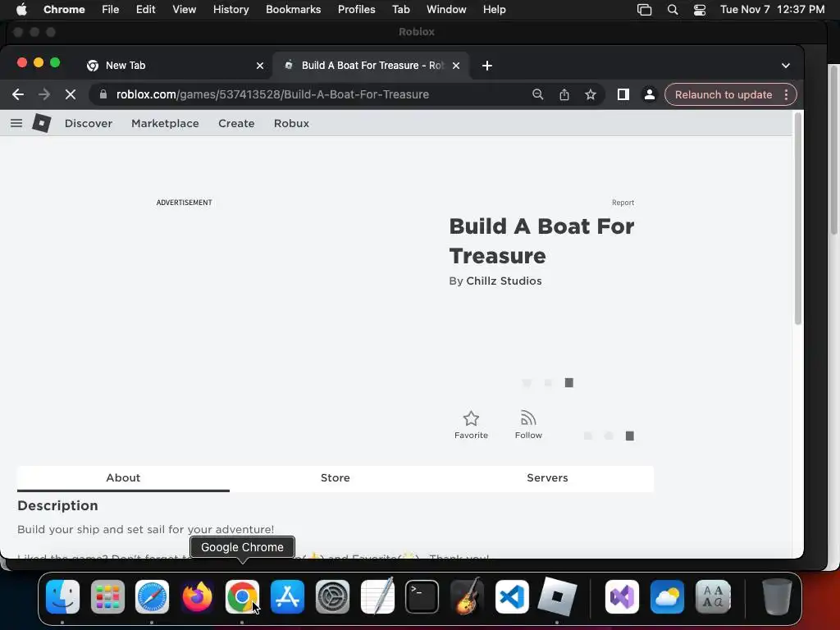
Task: Open App Store from the Dock
Action: 287,596
